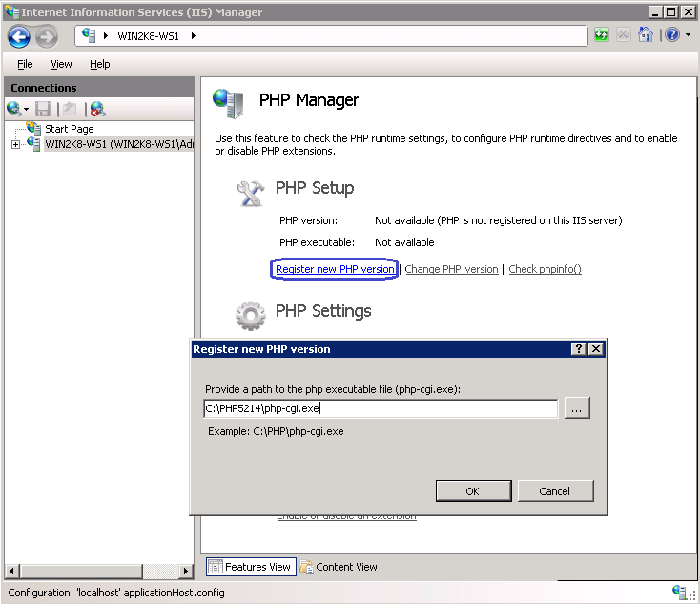The width and height of the screenshot is (700, 604).
Task: Click the Back navigation arrow button
Action: click(19, 36)
